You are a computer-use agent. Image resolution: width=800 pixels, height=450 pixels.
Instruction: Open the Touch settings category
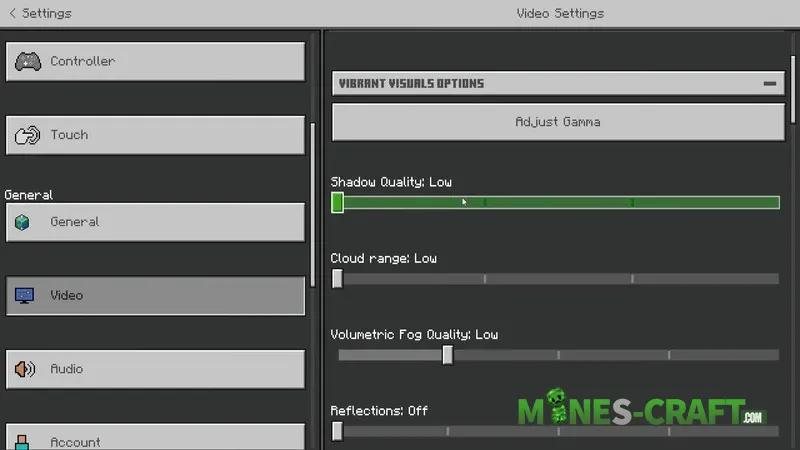156,135
